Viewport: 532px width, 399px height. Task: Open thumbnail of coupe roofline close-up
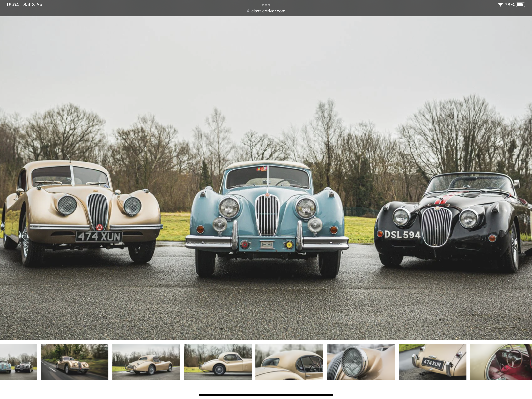pyautogui.click(x=289, y=362)
